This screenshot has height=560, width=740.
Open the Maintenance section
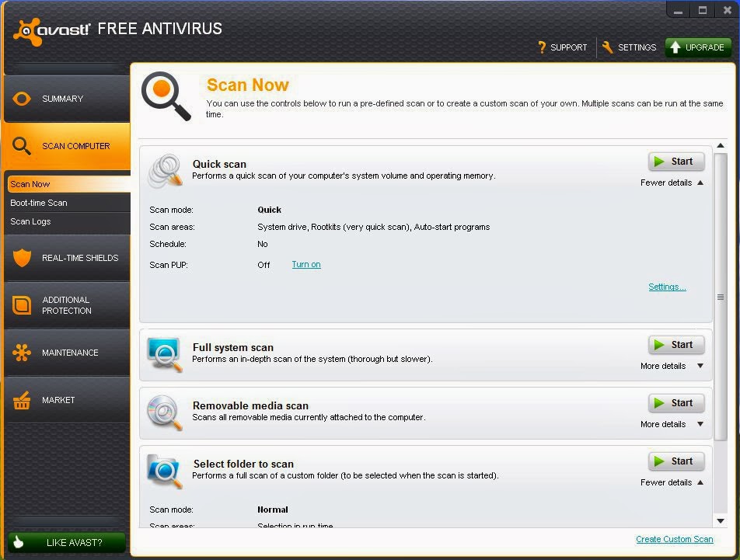coord(66,352)
